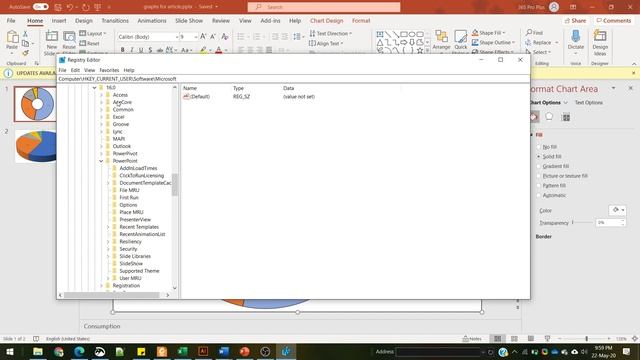The image size is (640, 360).
Task: Toggle the AutoSave switch
Action: (41, 7)
